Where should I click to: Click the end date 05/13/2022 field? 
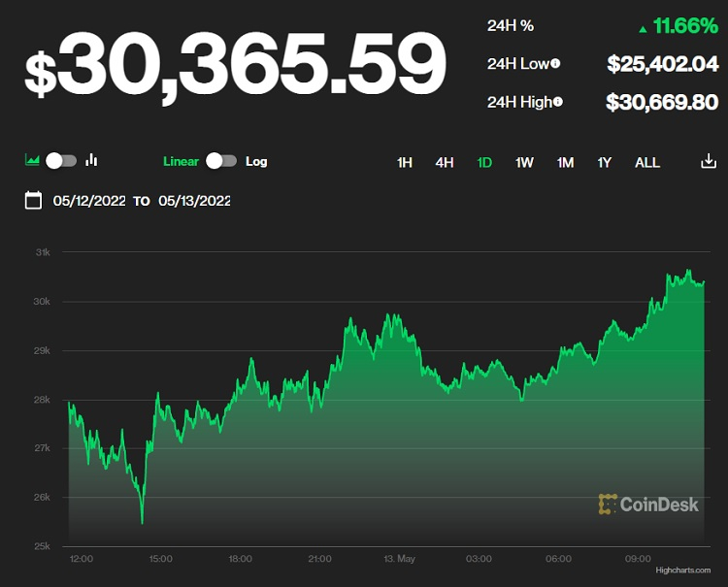pos(194,201)
